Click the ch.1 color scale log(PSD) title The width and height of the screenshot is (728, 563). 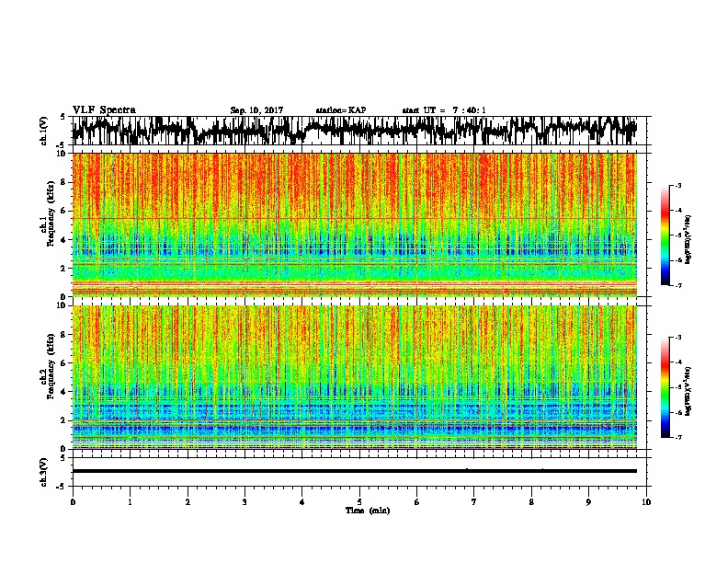tap(688, 239)
